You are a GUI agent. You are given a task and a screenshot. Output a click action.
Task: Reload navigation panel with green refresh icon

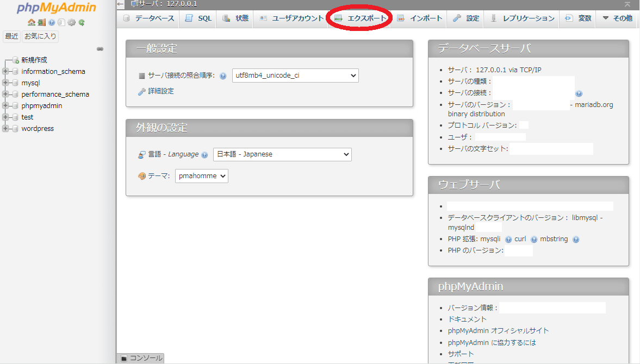[82, 22]
